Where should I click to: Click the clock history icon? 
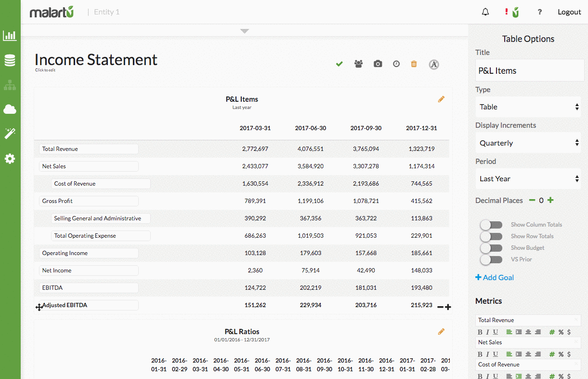tap(396, 64)
